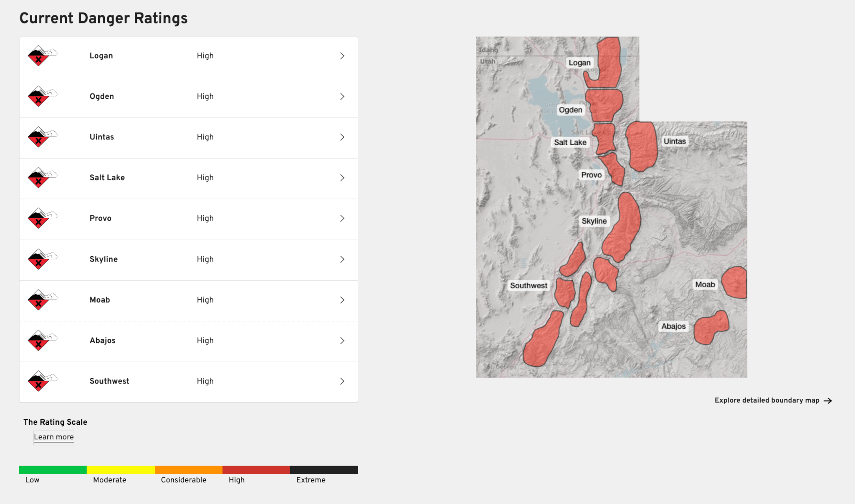Click the Moab avalanche danger icon
Screen dimensions: 855x504
[41, 300]
